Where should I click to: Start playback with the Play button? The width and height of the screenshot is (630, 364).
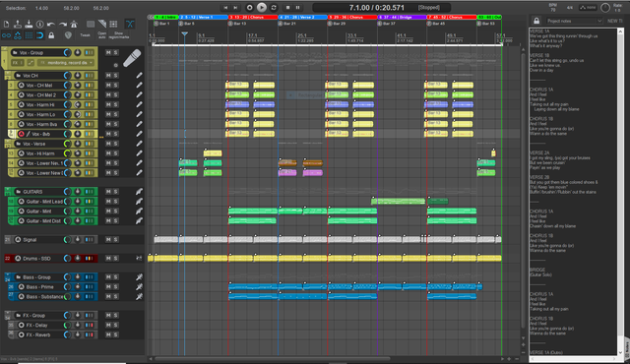coord(262,7)
